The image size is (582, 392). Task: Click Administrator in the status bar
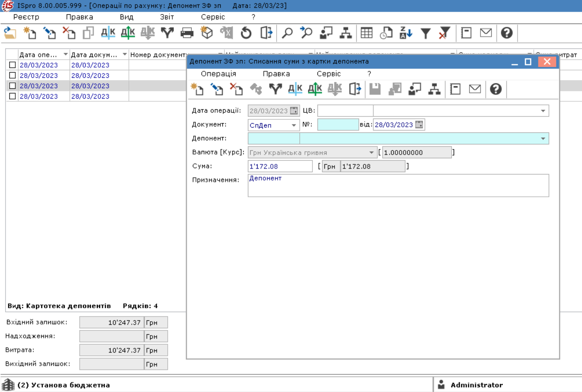click(x=477, y=385)
